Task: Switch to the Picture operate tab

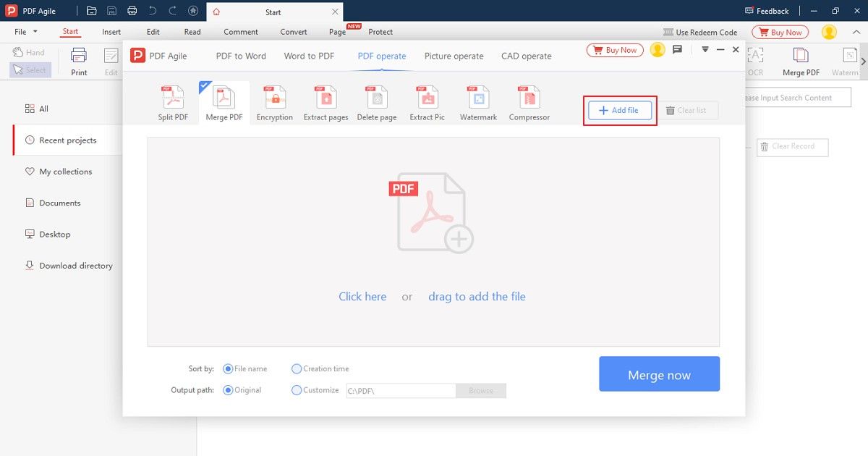Action: (454, 56)
